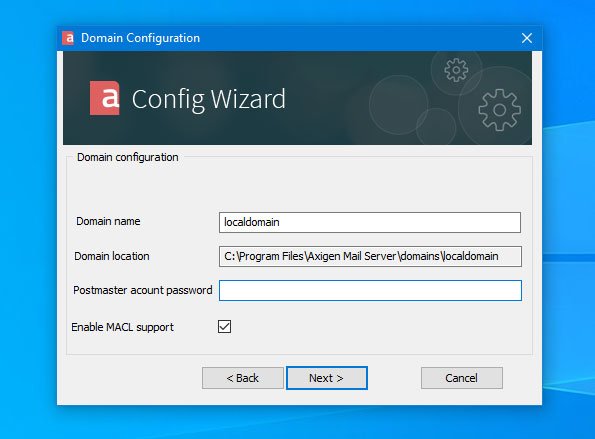Click the small gear icon in the banner

[x=456, y=70]
